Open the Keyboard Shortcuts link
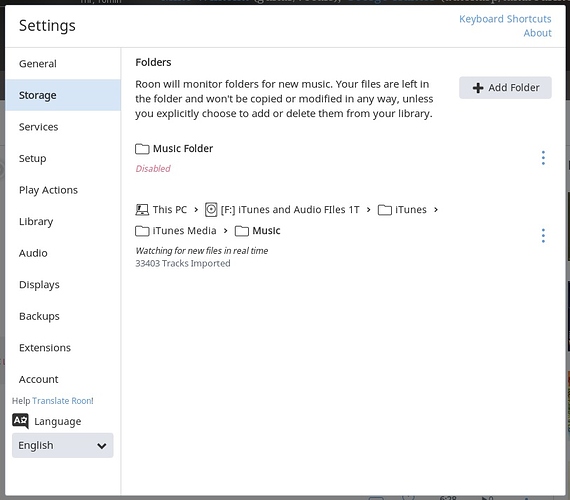 [505, 19]
